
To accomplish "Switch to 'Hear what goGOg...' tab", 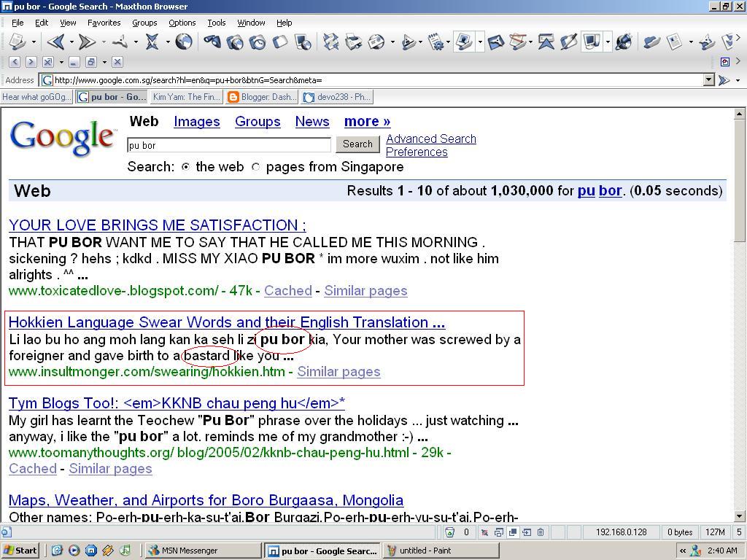I will (36, 97).
